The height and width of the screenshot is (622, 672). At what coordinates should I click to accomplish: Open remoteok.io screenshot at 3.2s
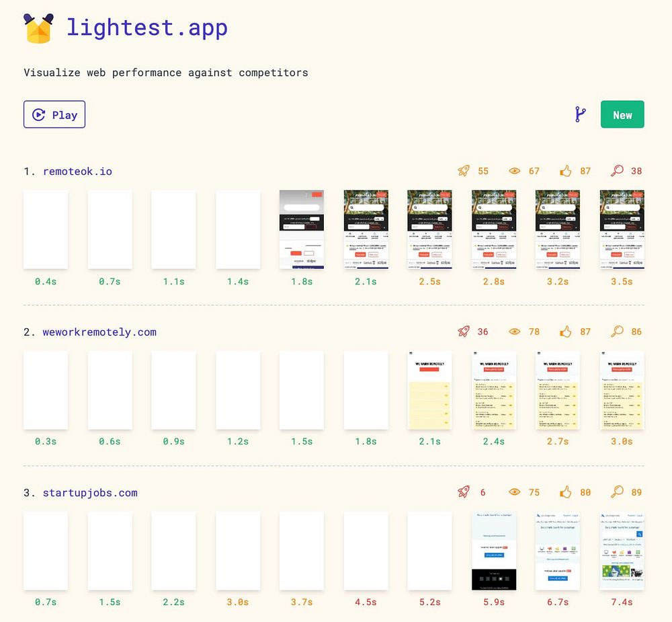[x=558, y=230]
